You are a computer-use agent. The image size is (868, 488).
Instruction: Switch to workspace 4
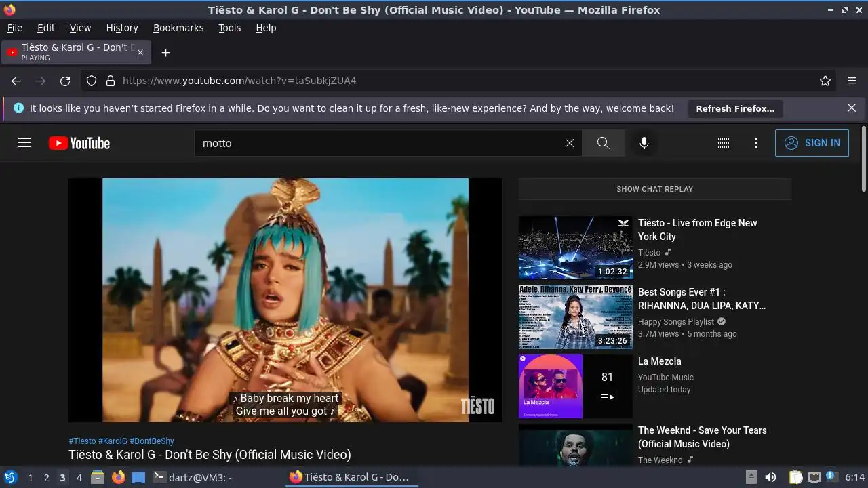click(79, 478)
